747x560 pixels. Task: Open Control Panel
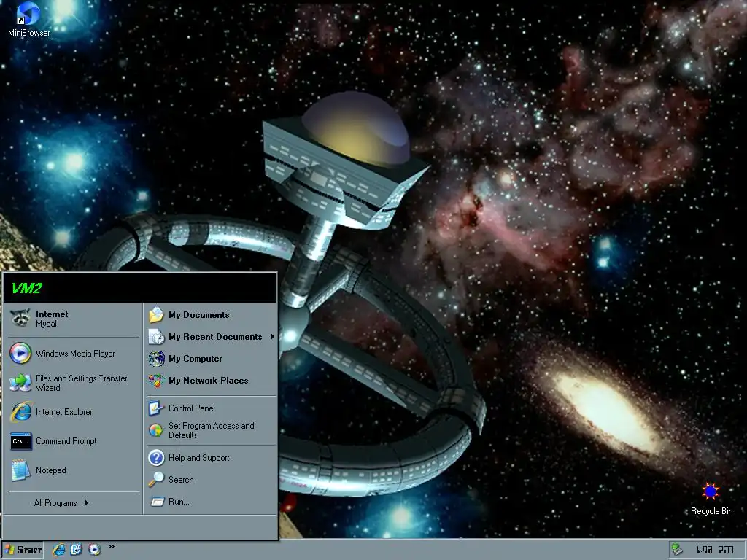tap(212, 408)
